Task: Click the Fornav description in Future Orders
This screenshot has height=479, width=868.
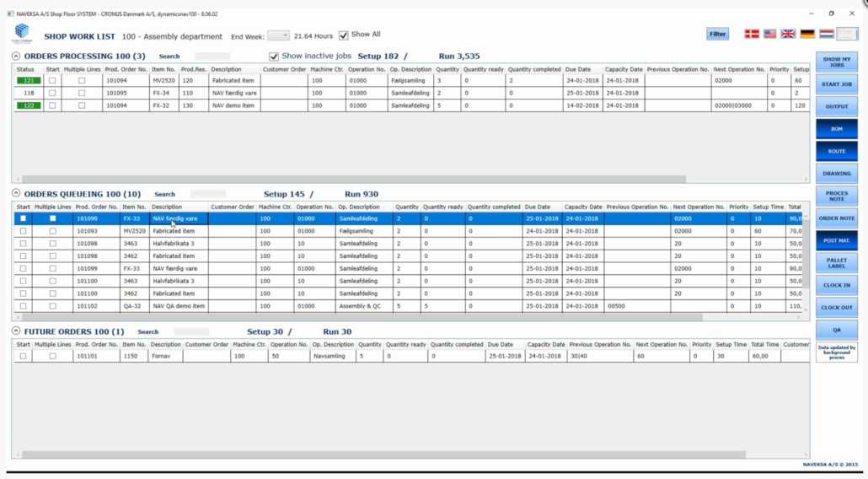Action: coord(165,356)
